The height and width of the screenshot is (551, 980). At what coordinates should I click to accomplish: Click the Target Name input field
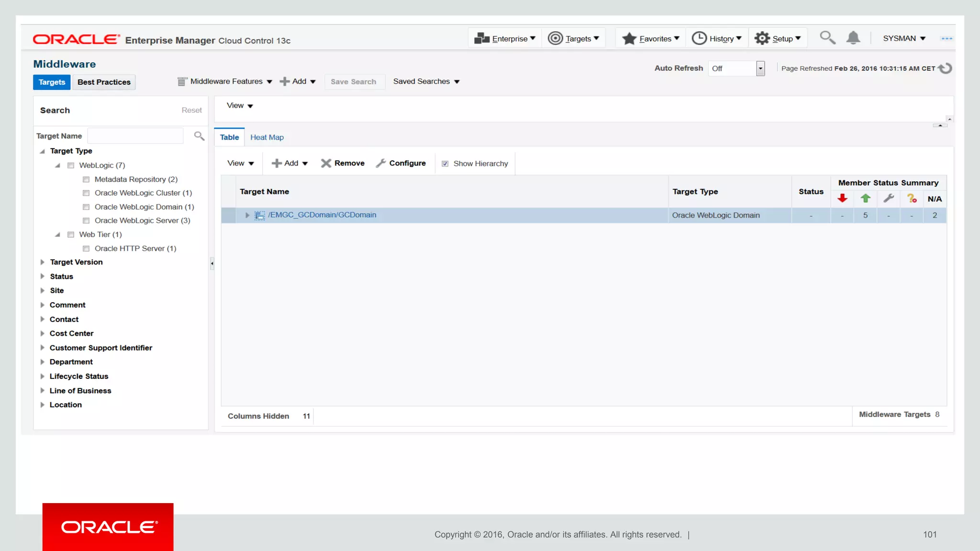click(x=135, y=136)
